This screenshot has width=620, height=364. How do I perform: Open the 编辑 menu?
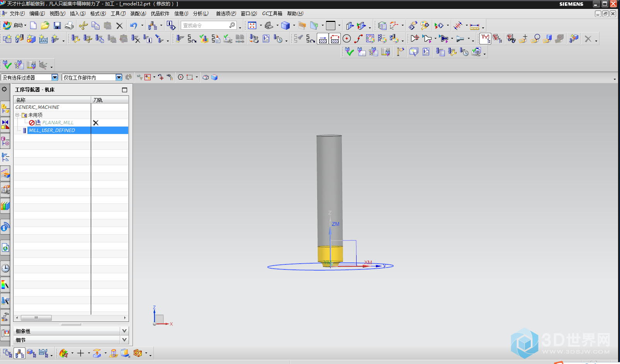[37, 14]
